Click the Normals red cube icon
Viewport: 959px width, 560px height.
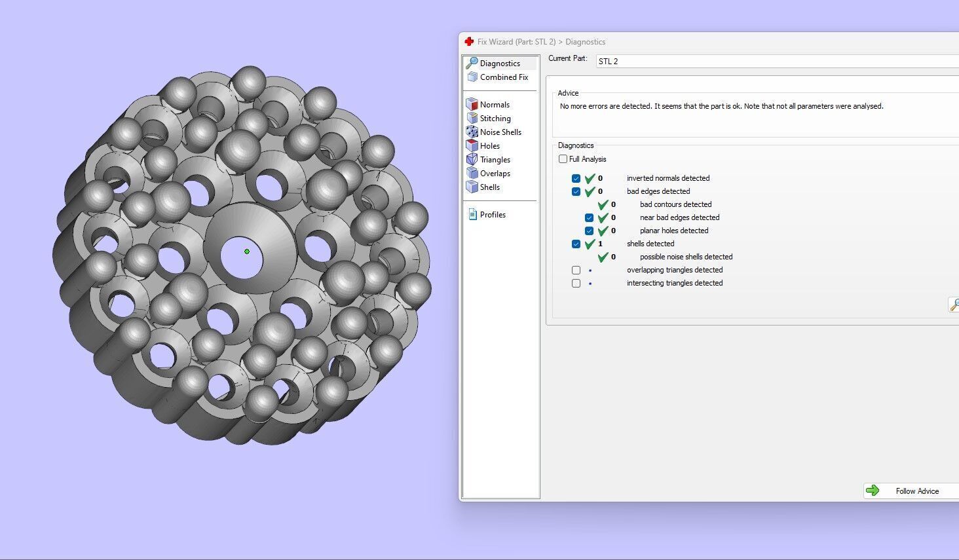click(x=472, y=105)
